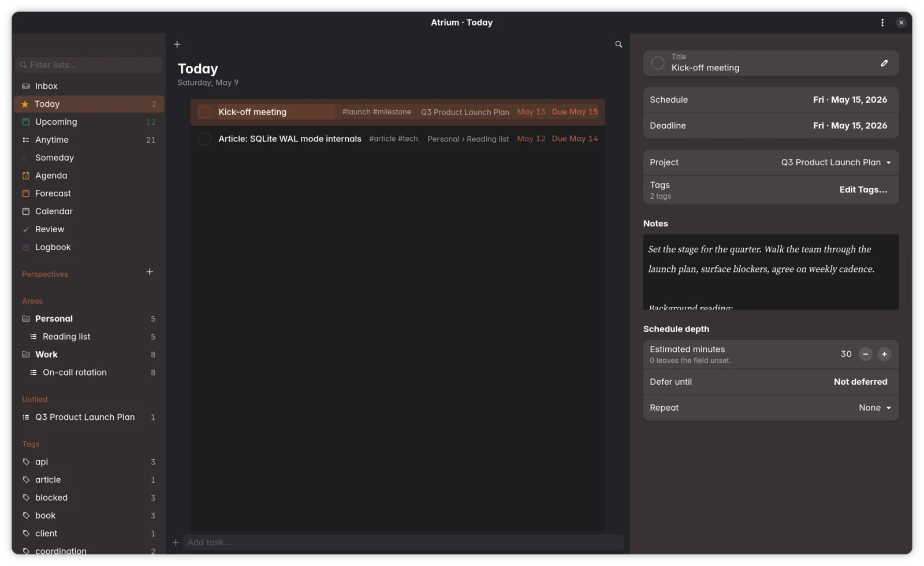Open the search magnifier icon
924x566 pixels.
click(619, 44)
